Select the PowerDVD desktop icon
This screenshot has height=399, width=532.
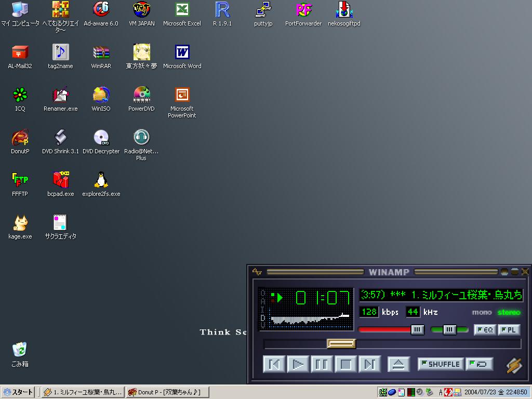(141, 99)
